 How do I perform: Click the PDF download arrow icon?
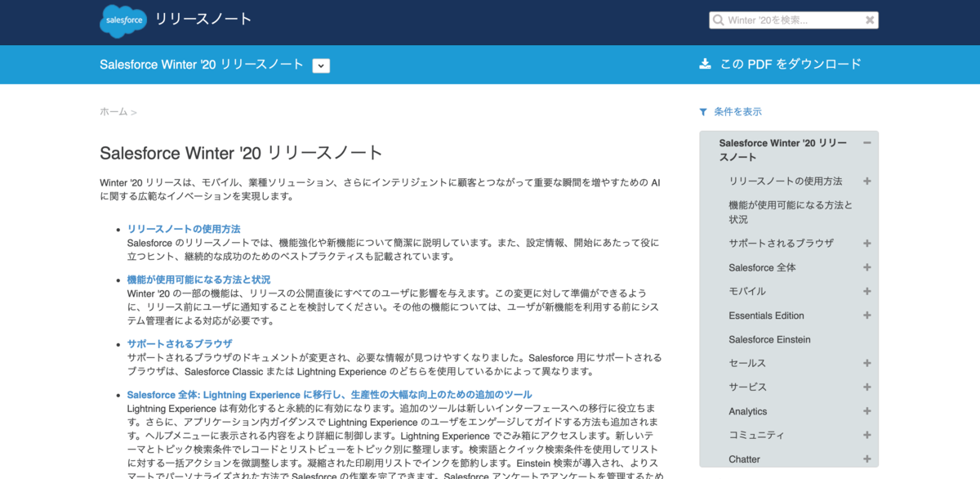pyautogui.click(x=703, y=64)
